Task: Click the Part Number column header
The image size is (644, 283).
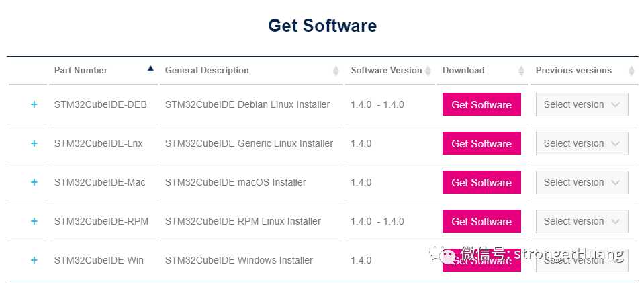Action: [81, 71]
